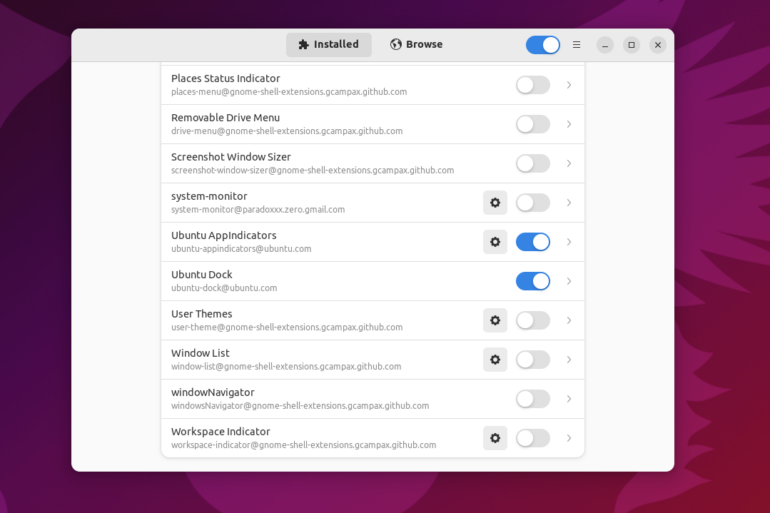
Task: Click system-monitor@paradoxxx.zero.gmail.com identifier
Action: (258, 210)
